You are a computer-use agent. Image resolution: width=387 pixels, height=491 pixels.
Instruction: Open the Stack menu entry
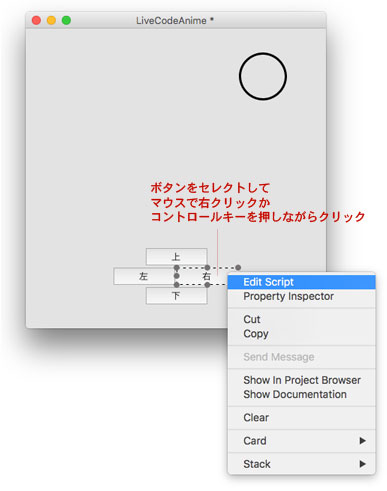[301, 464]
